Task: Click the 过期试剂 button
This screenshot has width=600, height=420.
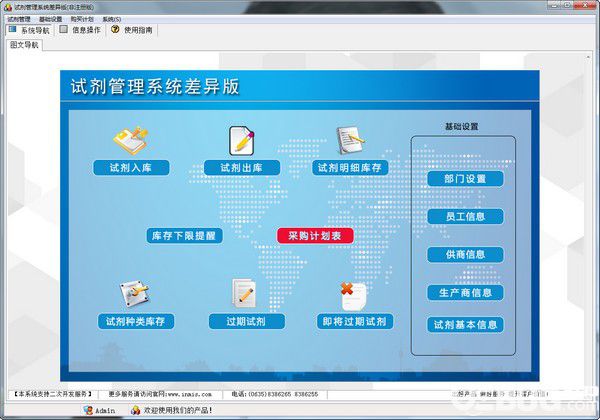Action: click(x=246, y=321)
